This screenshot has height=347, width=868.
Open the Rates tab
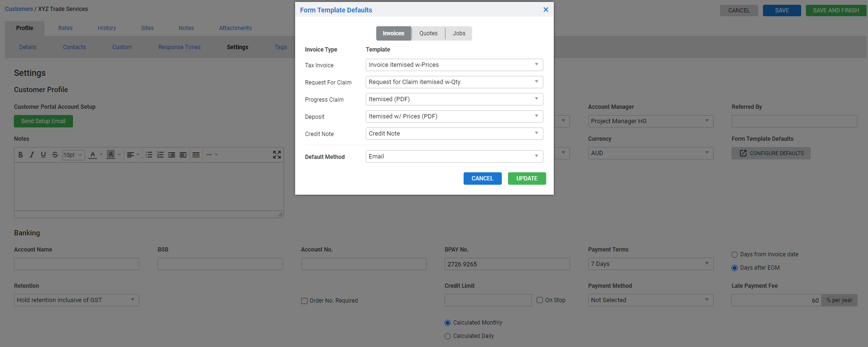(x=65, y=28)
